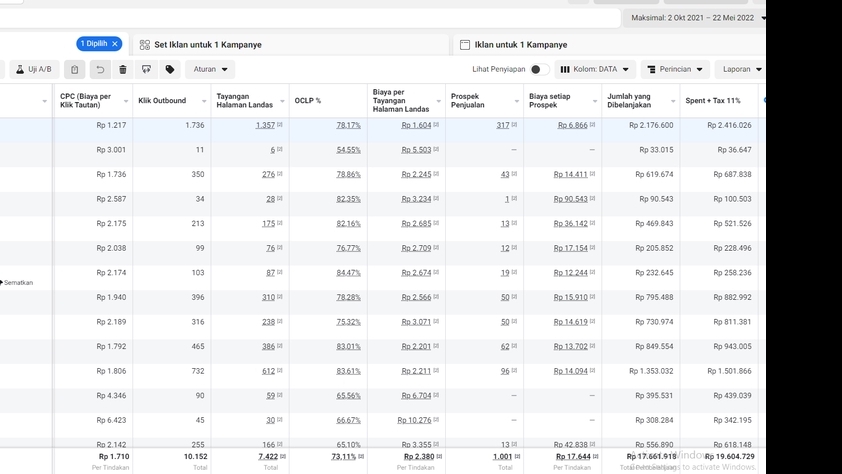
Task: Click footnote icon beside Rp 14.411
Action: 592,174
